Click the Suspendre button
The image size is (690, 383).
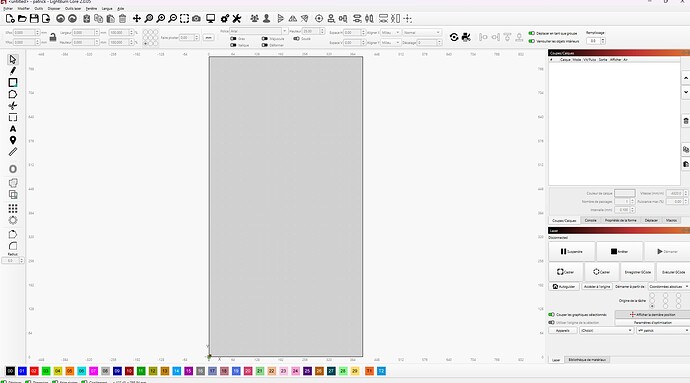tap(572, 251)
